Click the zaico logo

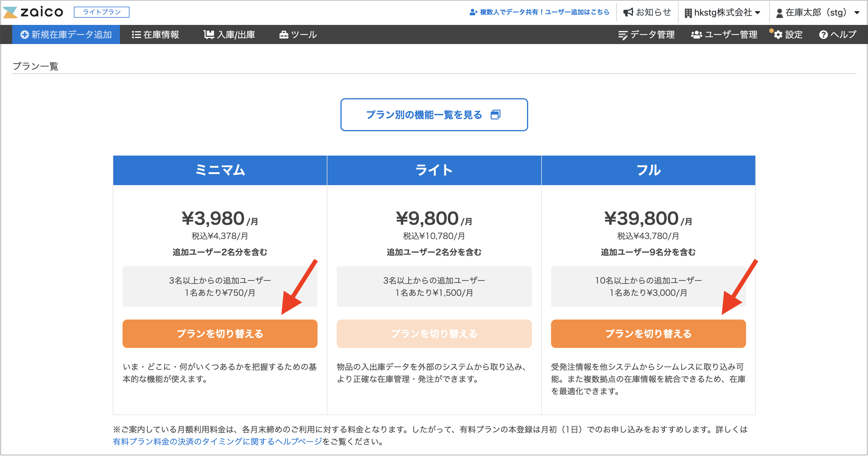[x=33, y=12]
